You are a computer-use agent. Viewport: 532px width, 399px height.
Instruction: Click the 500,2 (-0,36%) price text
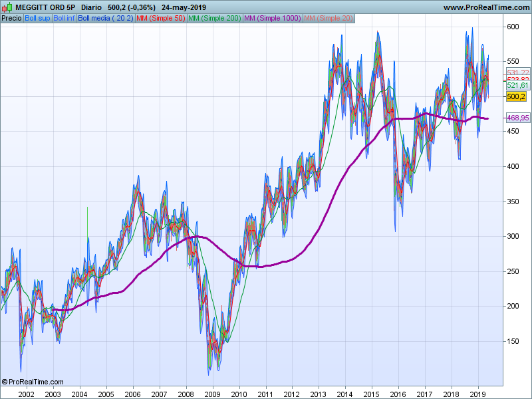click(131, 7)
